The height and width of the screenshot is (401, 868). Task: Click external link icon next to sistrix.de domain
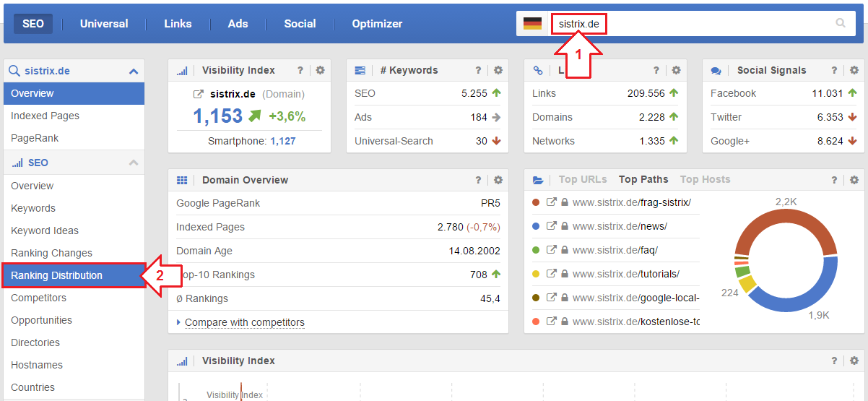click(198, 94)
